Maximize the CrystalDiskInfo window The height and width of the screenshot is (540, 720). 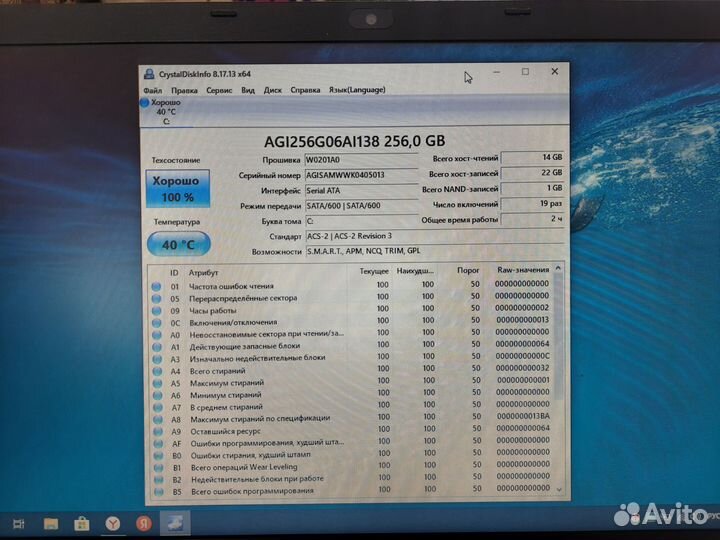click(x=525, y=72)
